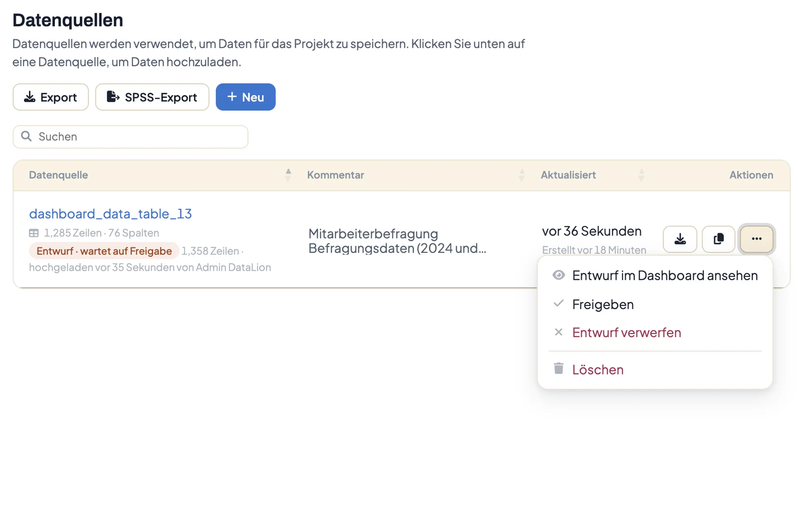Image resolution: width=798 pixels, height=532 pixels.
Task: Click the Aktionen column header
Action: (x=751, y=175)
